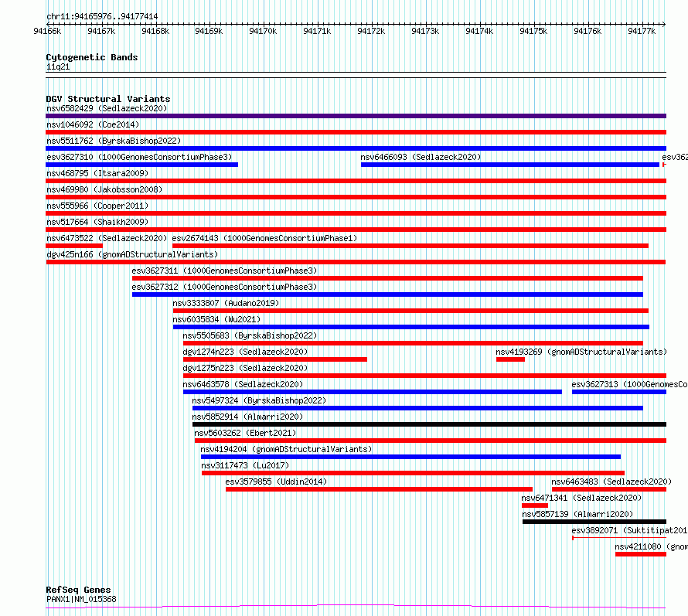
Task: Open nsv6466093 (Sedlazeck2020) variant details
Action: pyautogui.click(x=421, y=157)
